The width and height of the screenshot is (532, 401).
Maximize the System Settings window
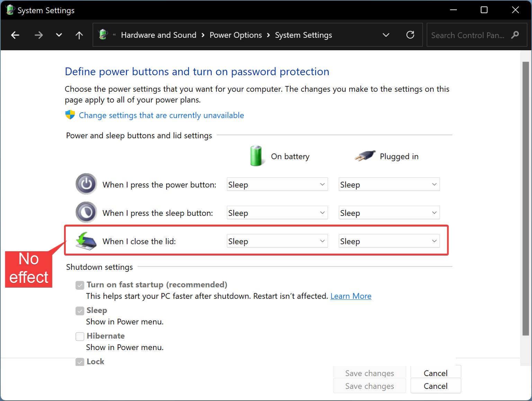[x=484, y=10]
